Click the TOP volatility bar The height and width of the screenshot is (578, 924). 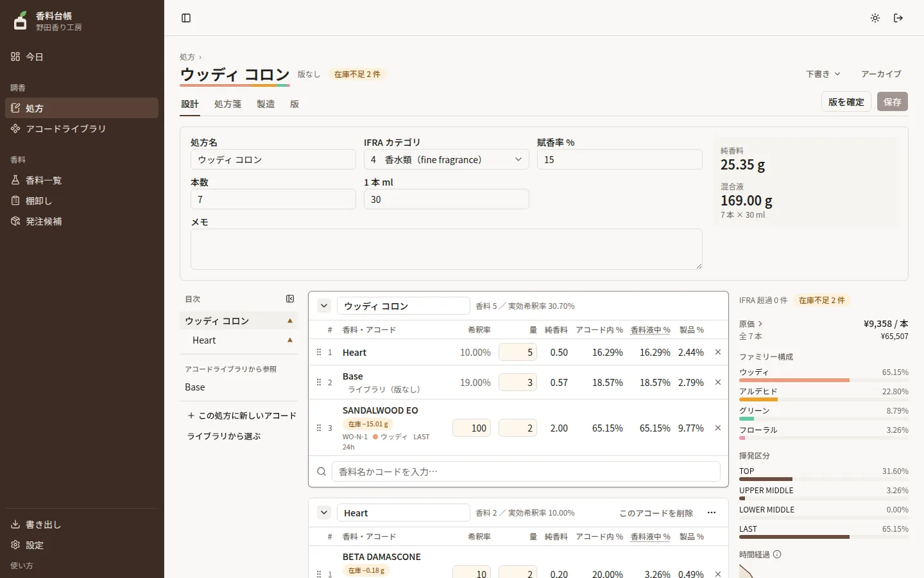[x=824, y=479]
